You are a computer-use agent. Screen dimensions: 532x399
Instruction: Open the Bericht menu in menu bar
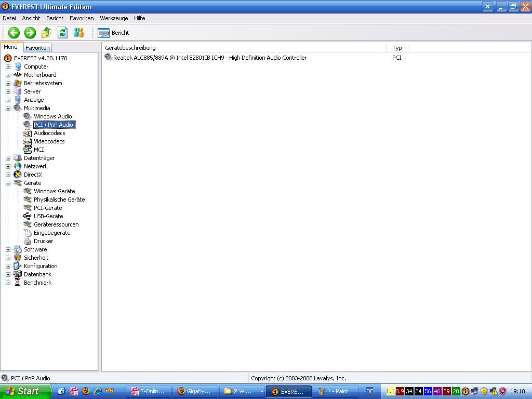55,18
